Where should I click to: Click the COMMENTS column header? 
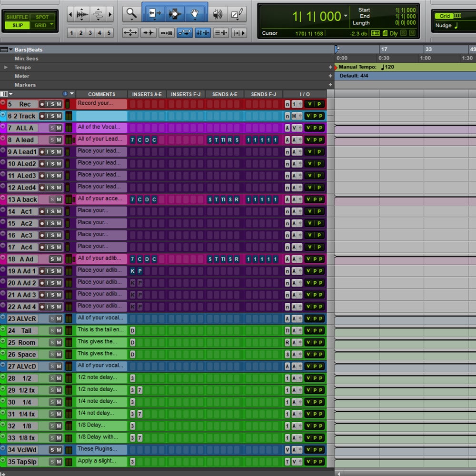coord(101,94)
